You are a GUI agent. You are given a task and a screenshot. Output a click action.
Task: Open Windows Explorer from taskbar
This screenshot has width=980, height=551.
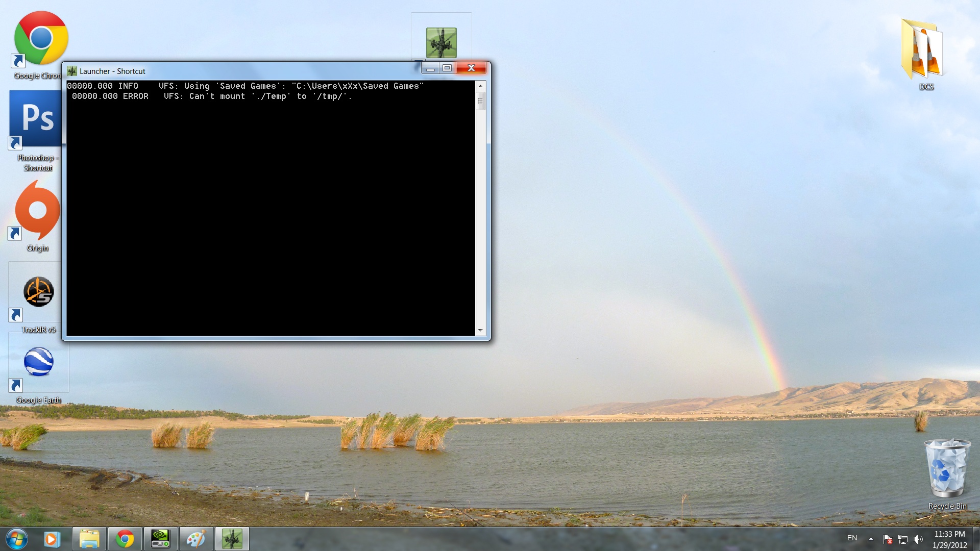[x=89, y=539]
